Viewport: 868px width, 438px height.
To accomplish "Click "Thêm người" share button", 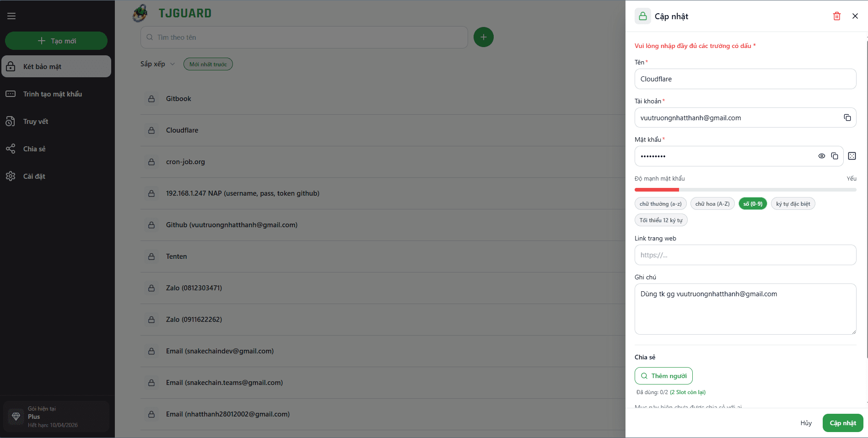I will pyautogui.click(x=663, y=376).
